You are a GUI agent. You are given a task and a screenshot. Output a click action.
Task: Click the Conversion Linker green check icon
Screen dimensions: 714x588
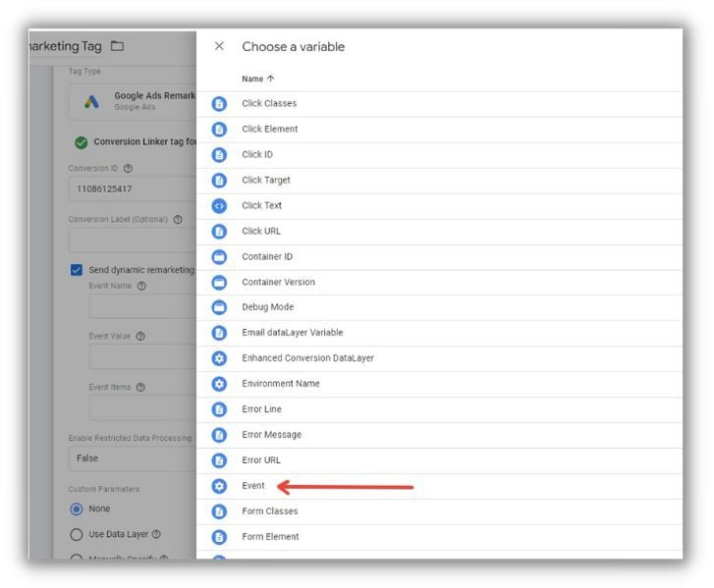[x=82, y=142]
